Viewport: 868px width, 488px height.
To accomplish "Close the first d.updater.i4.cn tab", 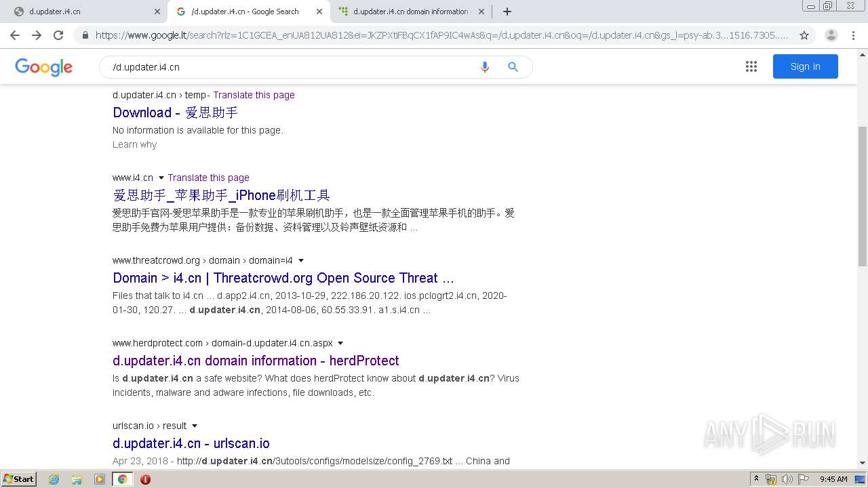I will (x=157, y=12).
